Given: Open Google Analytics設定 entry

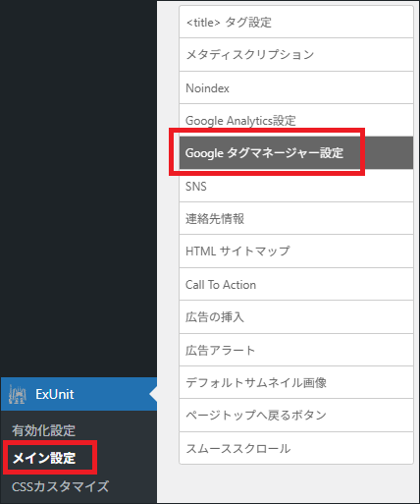Looking at the screenshot, I should click(296, 120).
